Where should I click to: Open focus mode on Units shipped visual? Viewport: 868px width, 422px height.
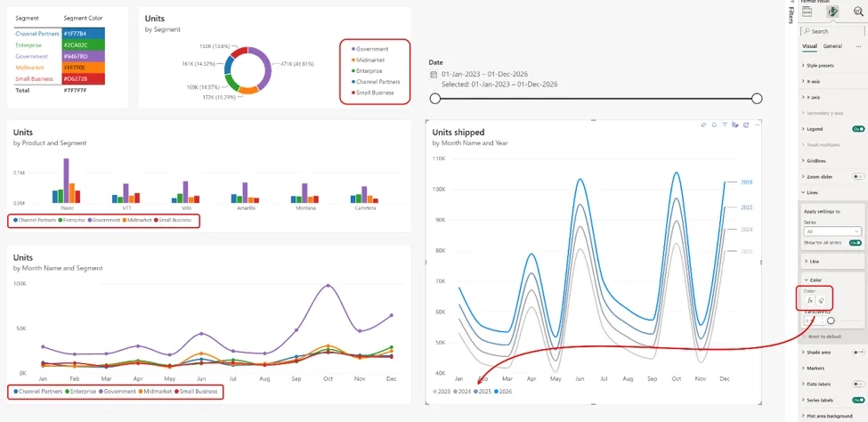click(x=746, y=125)
